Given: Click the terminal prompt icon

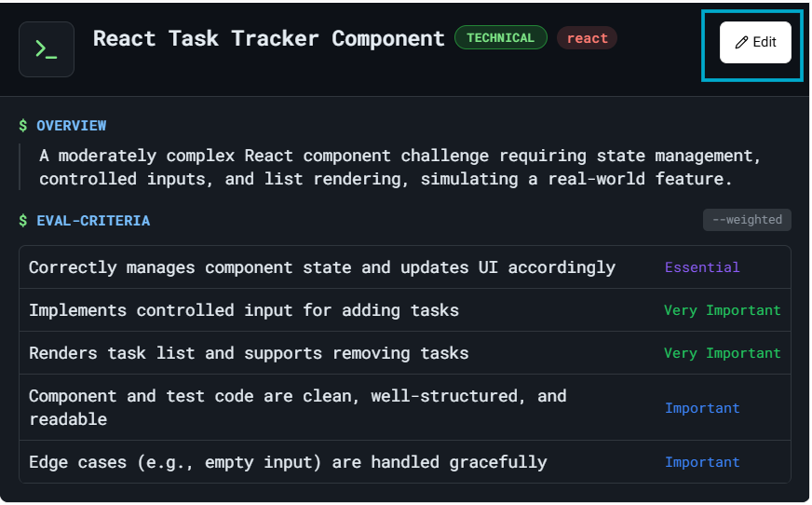Looking at the screenshot, I should (x=47, y=49).
